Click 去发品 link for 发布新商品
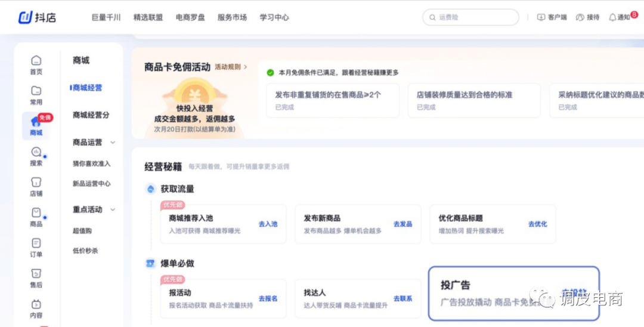The image size is (644, 327). pyautogui.click(x=402, y=224)
